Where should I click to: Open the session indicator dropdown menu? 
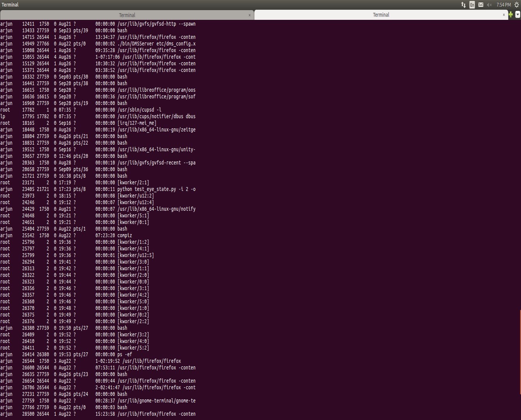[516, 5]
